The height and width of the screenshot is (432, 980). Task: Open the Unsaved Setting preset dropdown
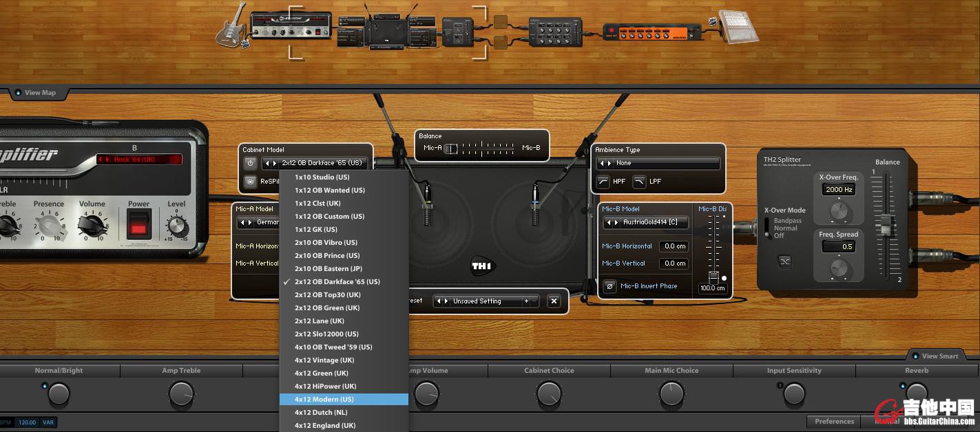point(486,301)
